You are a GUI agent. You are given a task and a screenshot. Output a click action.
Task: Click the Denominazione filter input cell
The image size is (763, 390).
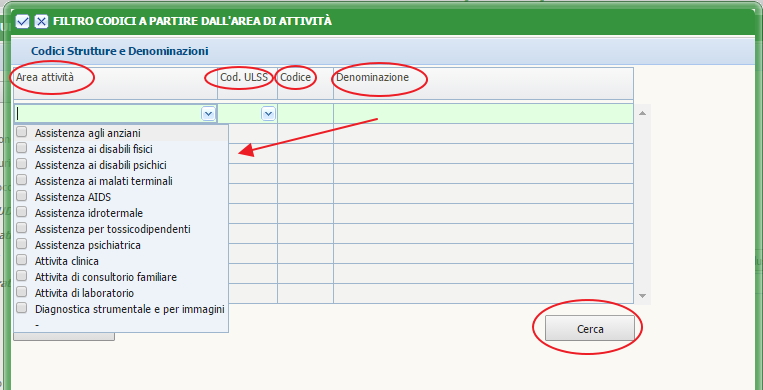[484, 113]
